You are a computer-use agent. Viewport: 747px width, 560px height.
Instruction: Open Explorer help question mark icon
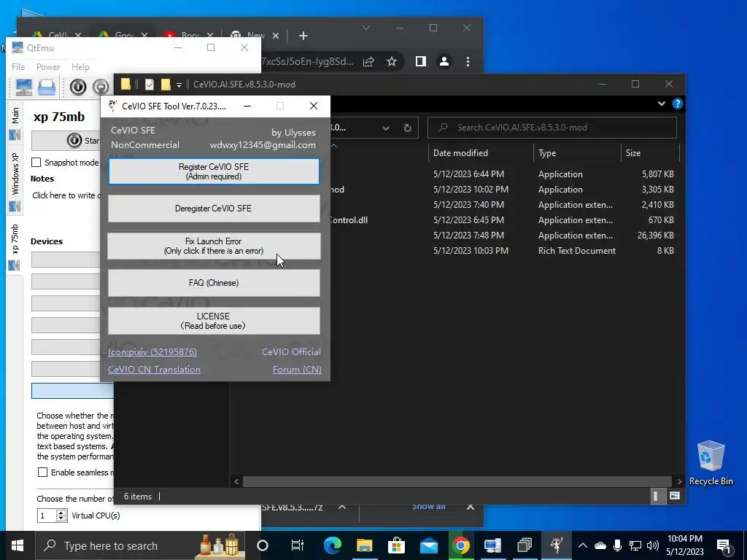[678, 104]
